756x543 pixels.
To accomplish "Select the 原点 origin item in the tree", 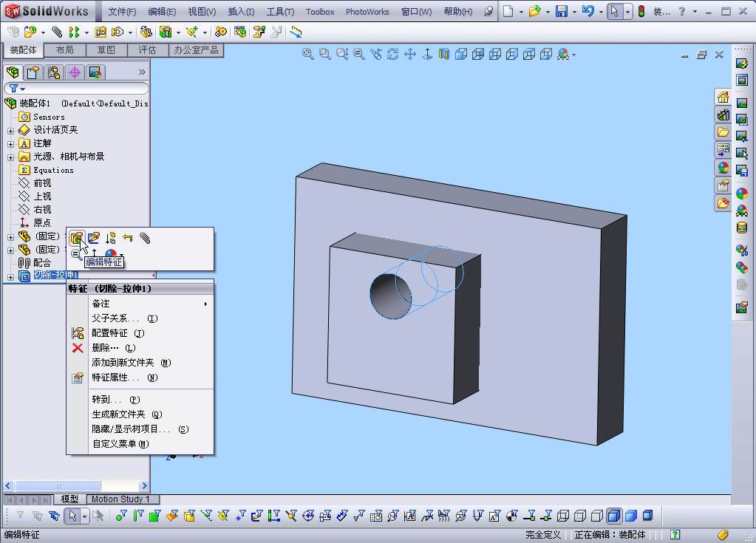I will click(x=42, y=222).
